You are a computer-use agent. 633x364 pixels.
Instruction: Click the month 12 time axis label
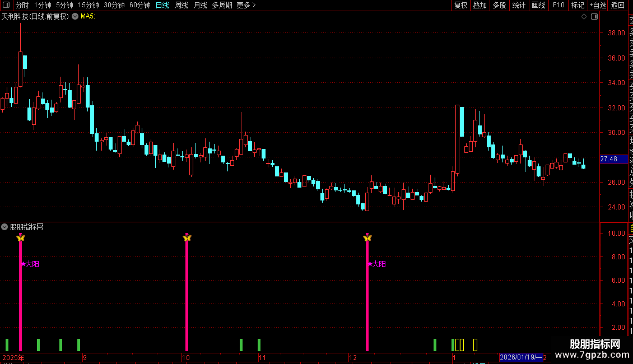[x=353, y=357]
